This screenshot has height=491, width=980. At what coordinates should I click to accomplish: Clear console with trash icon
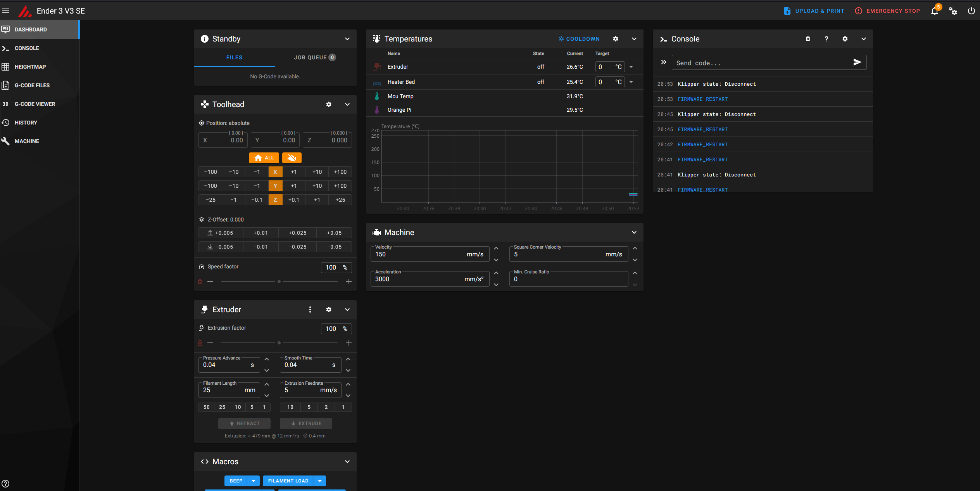click(x=808, y=39)
